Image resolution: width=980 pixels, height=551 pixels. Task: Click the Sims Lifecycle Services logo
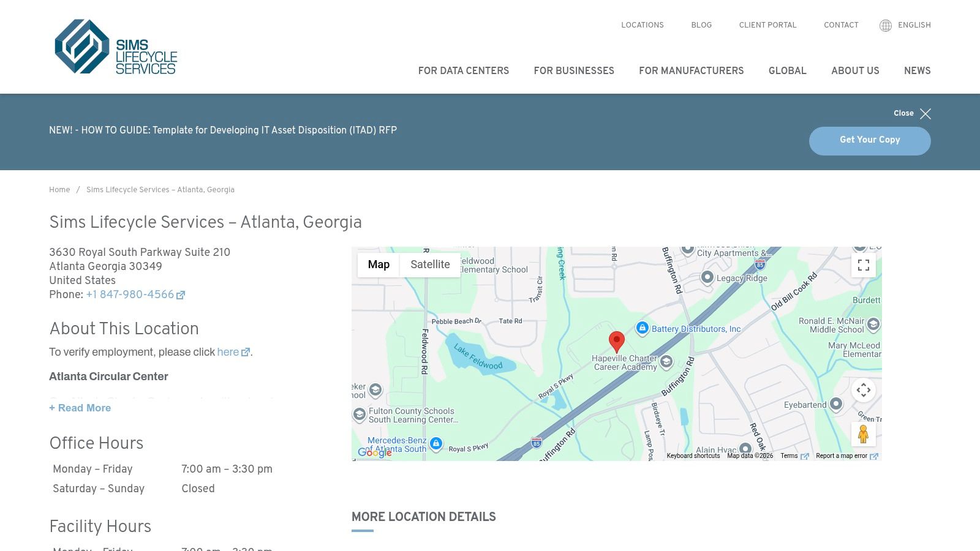click(x=115, y=47)
